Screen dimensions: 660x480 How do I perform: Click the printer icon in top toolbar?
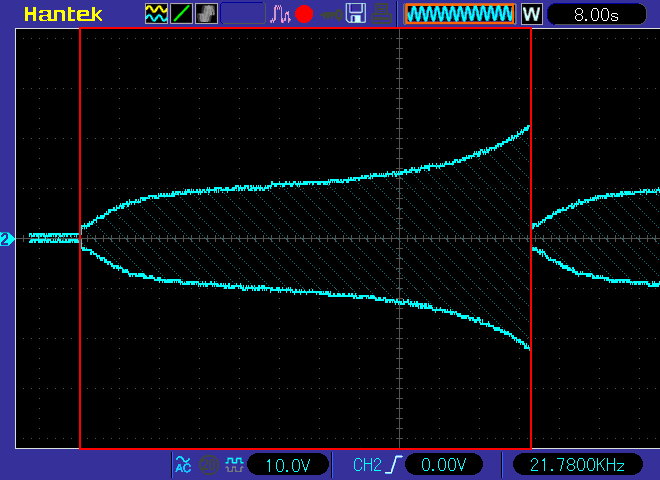tap(381, 13)
